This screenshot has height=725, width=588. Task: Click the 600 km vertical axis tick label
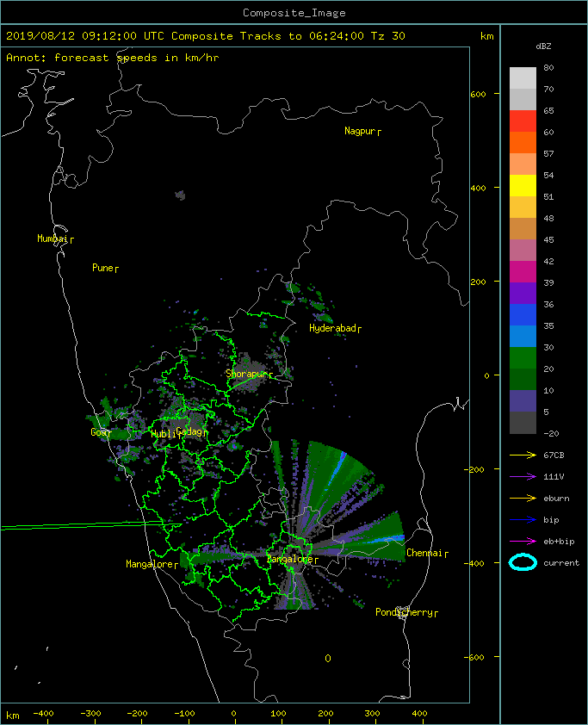click(478, 94)
